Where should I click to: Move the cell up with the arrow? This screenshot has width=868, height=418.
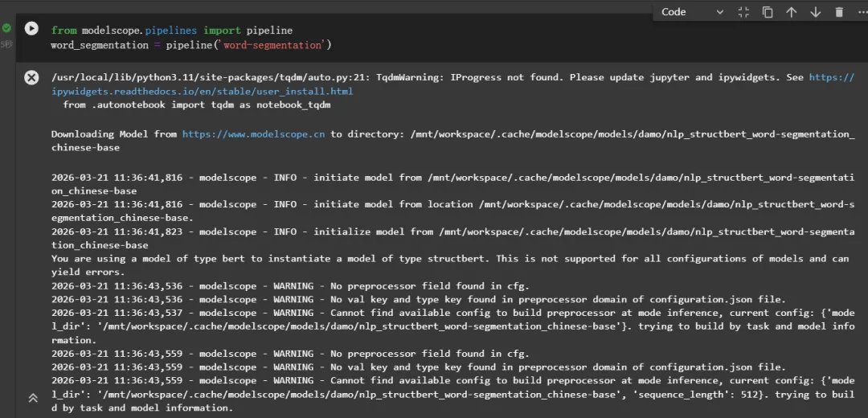tap(792, 12)
